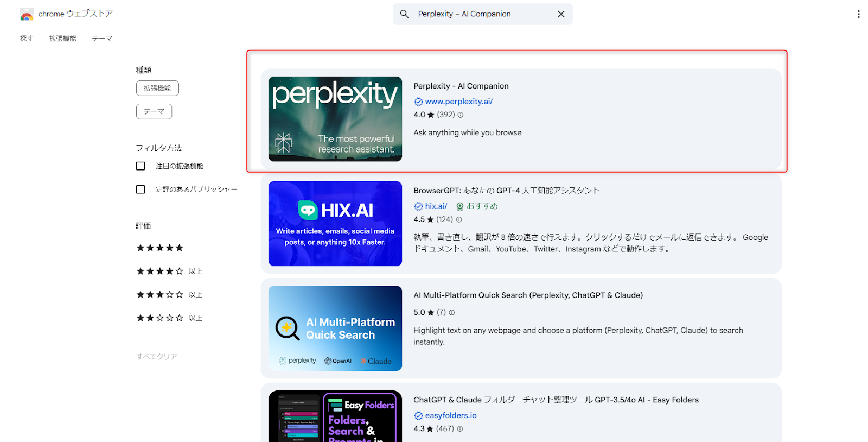Click verified badge beside easyfolders.io
The image size is (868, 442).
(418, 416)
